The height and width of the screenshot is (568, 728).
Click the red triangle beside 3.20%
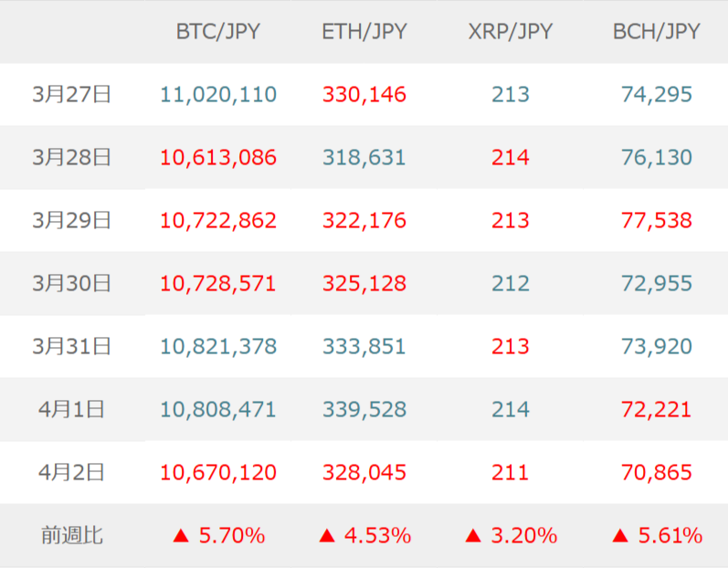tap(473, 536)
